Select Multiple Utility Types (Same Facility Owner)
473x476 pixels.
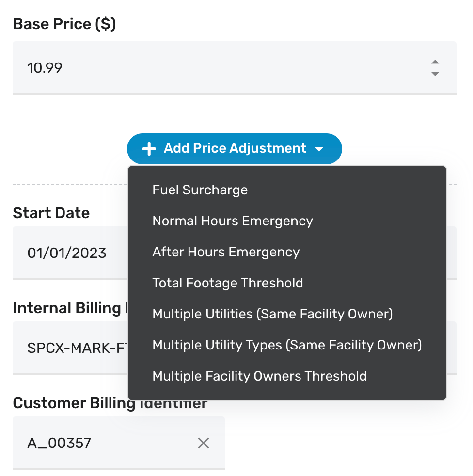(287, 345)
